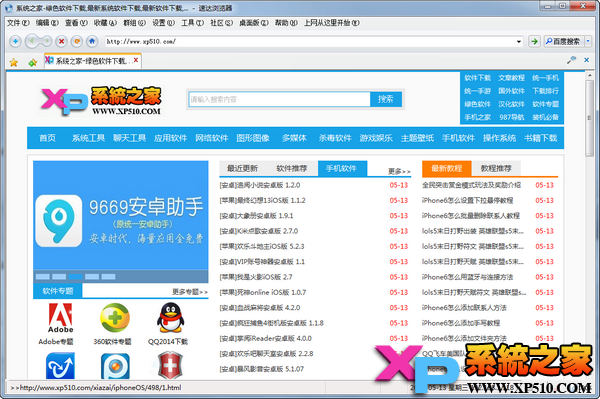Open 系统工具 in the navigation bar

tap(88, 138)
